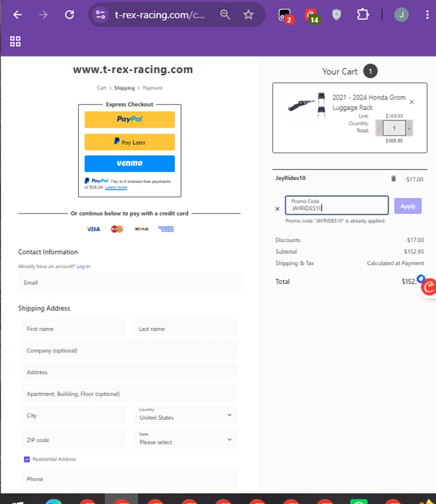Click the "Your Cart" heading
Image resolution: width=436 pixels, height=504 pixels.
pyautogui.click(x=340, y=72)
